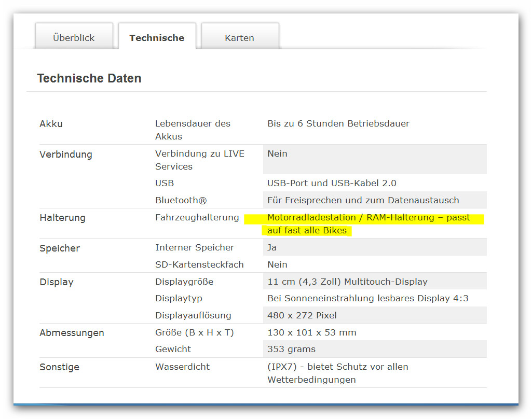Select the Technische tab

[157, 38]
